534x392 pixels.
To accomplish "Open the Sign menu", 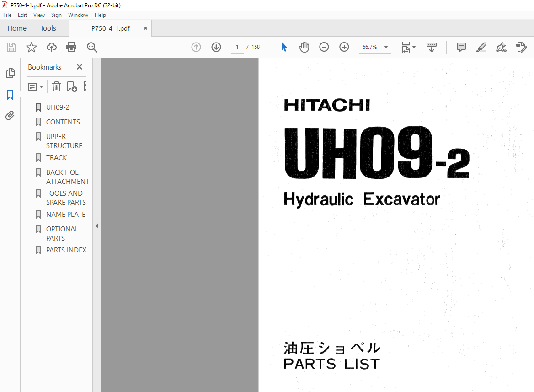I will coord(56,15).
